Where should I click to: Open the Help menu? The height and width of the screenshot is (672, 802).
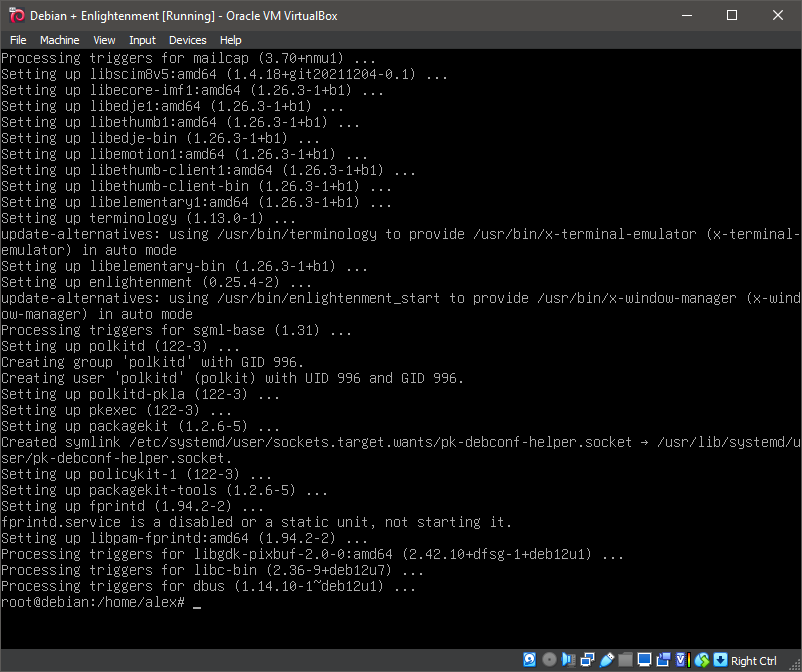pos(231,40)
